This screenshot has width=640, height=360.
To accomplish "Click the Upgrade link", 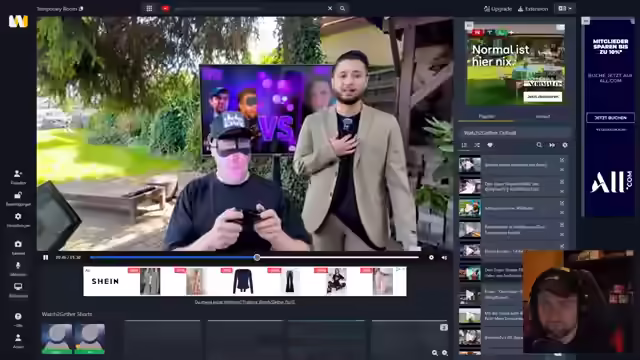I will tap(498, 9).
